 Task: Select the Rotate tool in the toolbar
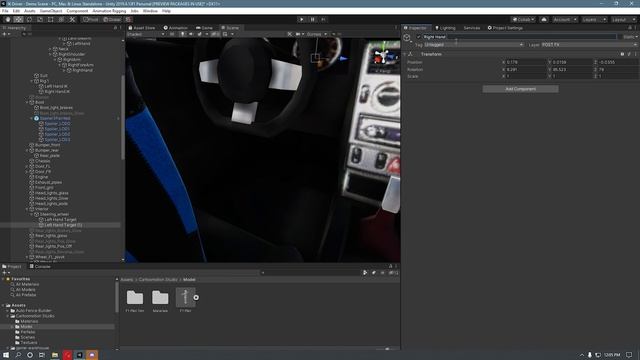pyautogui.click(x=29, y=19)
